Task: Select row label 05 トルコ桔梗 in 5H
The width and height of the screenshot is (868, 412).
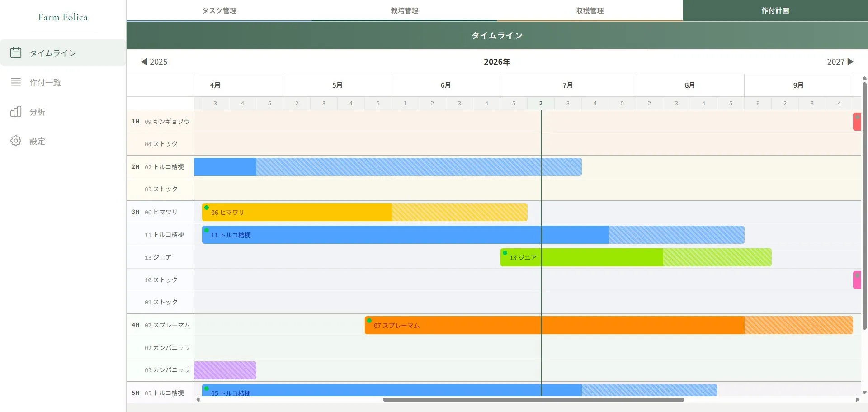Action: click(164, 393)
